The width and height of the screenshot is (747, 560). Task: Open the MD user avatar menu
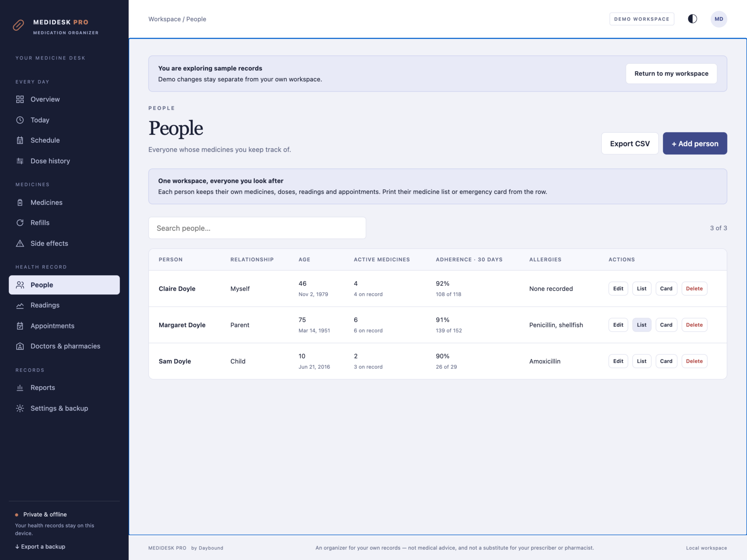719,19
